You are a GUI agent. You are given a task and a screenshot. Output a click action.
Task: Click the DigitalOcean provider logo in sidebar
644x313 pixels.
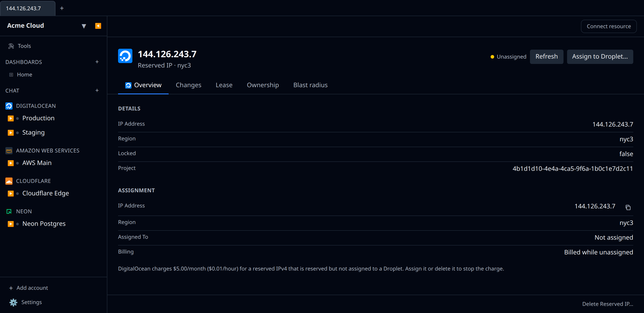[9, 106]
